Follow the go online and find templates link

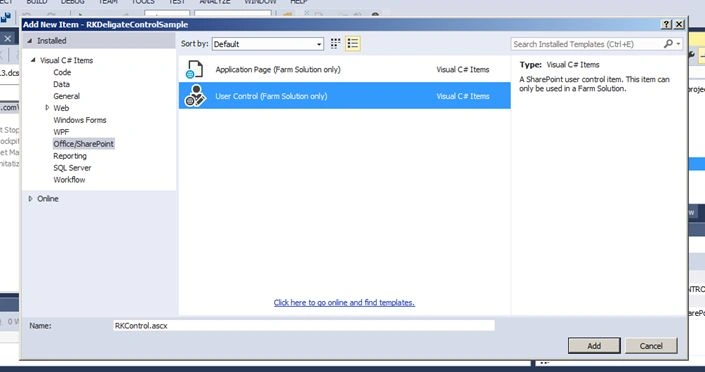pos(344,303)
